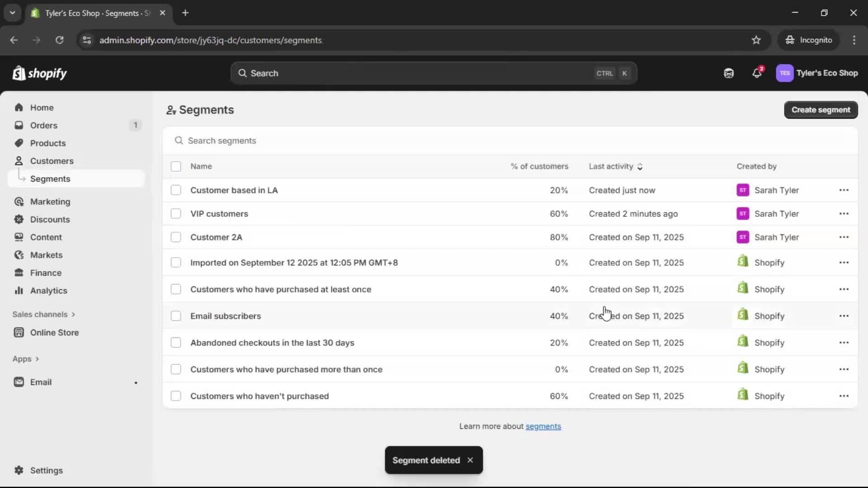
Task: Open the Home section in sidebar
Action: [41, 107]
